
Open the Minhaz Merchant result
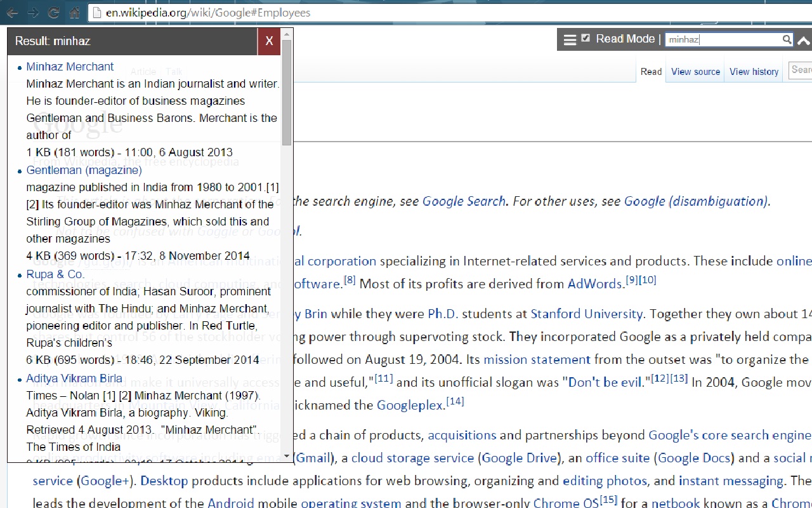pos(70,67)
